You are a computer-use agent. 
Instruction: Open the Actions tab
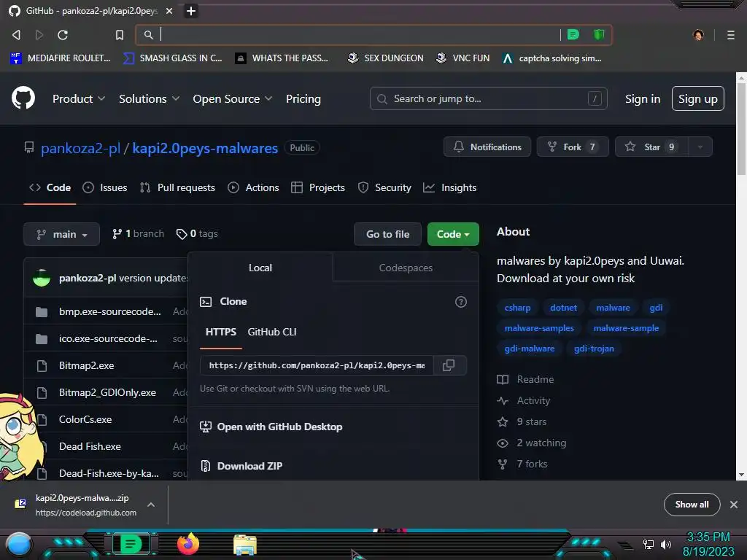tap(253, 187)
